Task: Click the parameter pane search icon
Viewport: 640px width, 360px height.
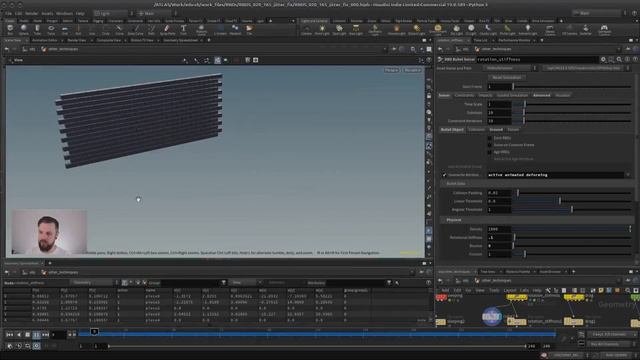Action: (619, 60)
